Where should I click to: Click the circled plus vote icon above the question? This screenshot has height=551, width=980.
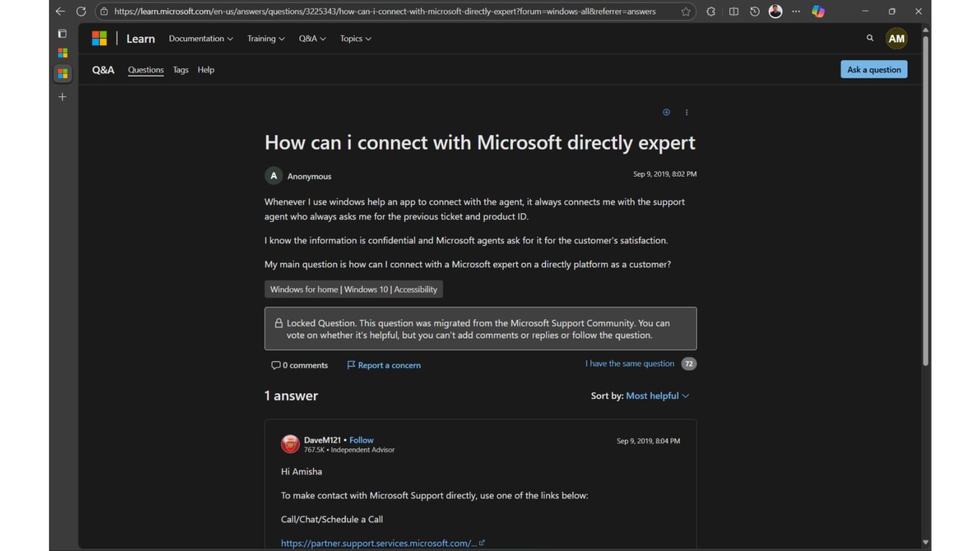pos(666,112)
